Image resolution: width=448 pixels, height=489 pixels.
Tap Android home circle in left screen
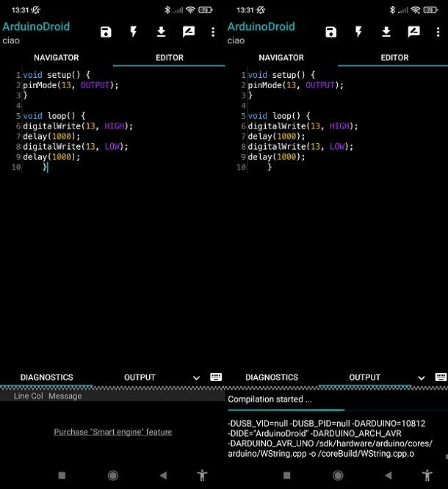[x=113, y=475]
